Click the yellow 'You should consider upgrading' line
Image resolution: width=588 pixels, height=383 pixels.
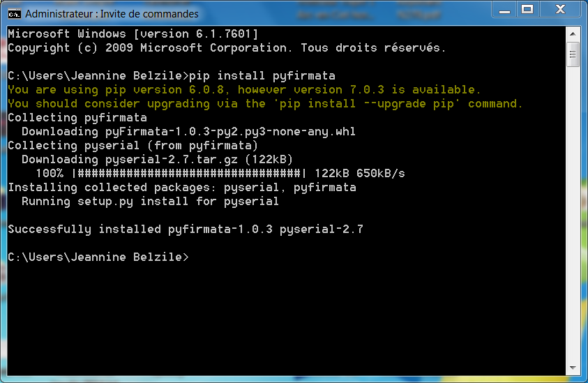pos(265,104)
